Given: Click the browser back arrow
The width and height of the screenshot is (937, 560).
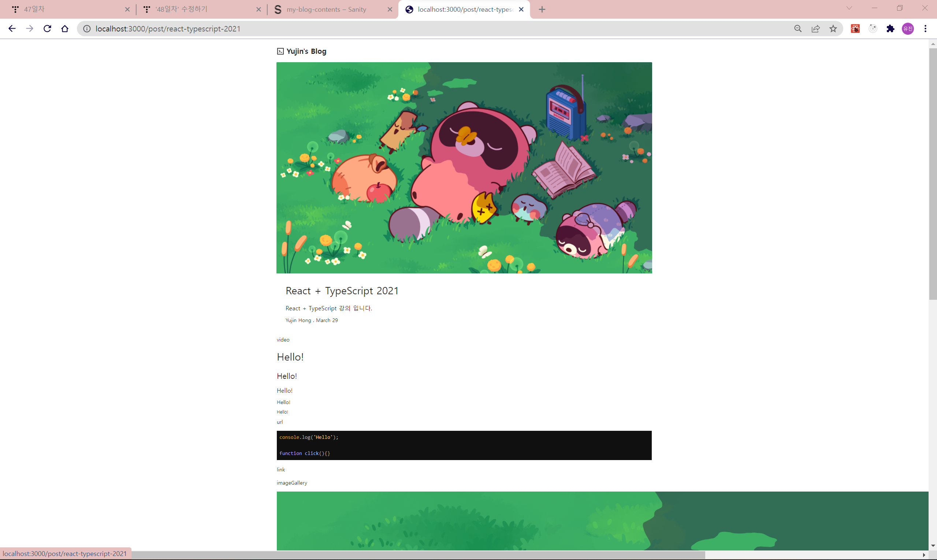Looking at the screenshot, I should [x=12, y=29].
